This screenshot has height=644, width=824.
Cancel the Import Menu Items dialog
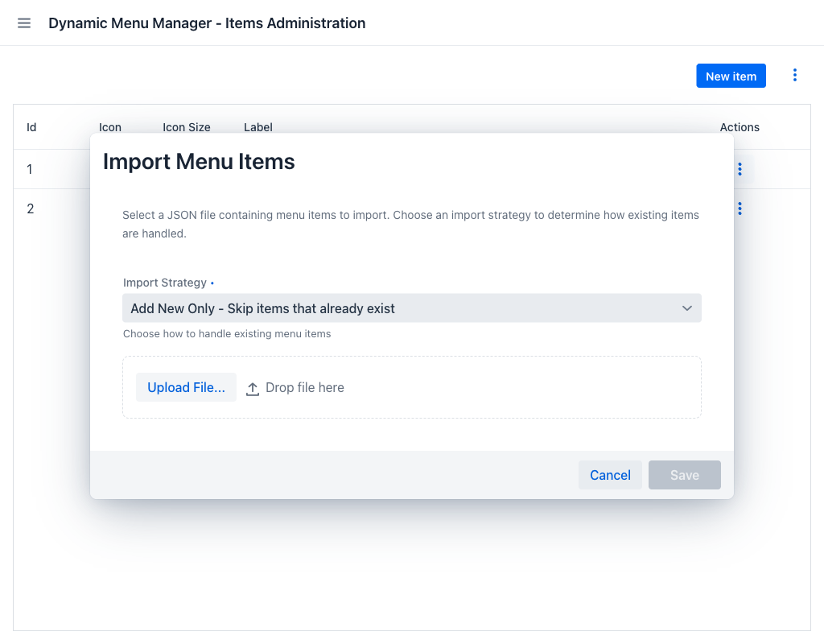pyautogui.click(x=610, y=475)
